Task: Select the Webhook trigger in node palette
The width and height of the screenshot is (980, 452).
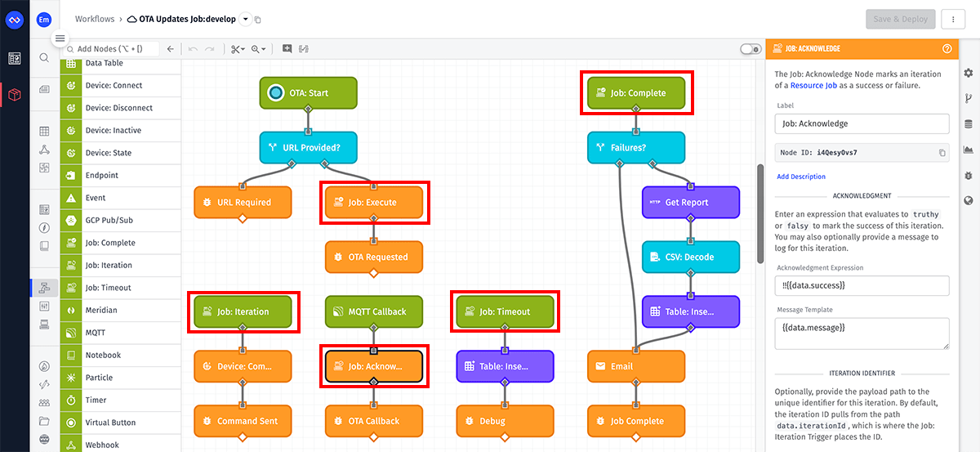Action: click(x=102, y=445)
